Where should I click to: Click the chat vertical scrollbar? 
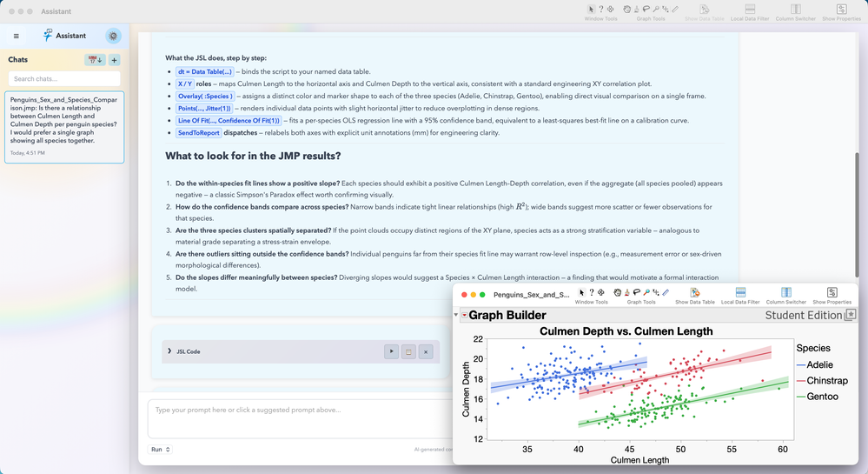click(x=858, y=216)
